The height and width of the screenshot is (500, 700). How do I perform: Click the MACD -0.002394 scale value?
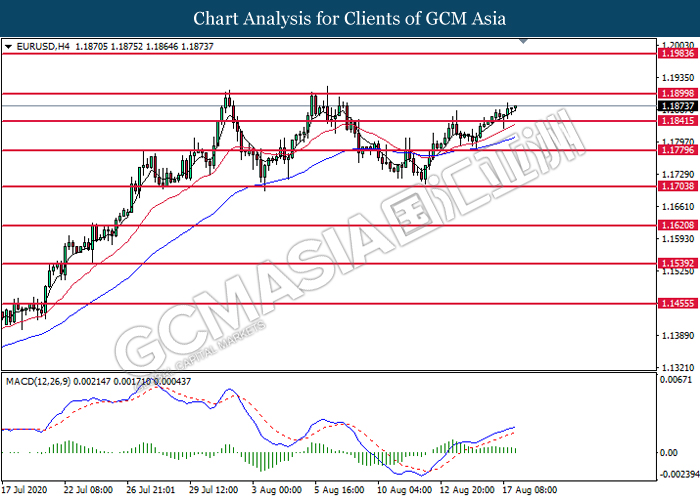point(679,474)
